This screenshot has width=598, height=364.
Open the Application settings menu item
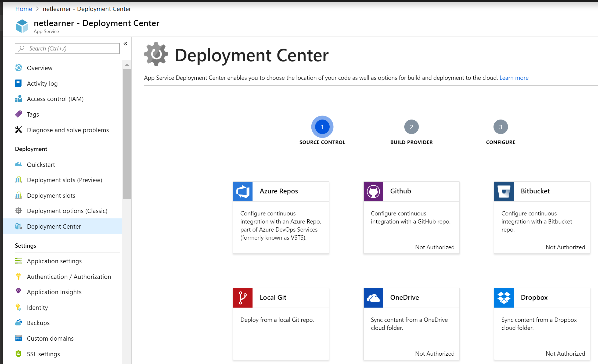54,261
